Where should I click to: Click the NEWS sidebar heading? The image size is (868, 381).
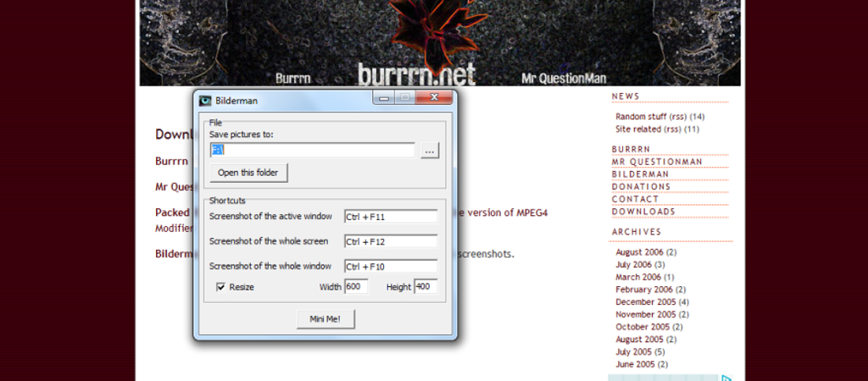pyautogui.click(x=626, y=97)
